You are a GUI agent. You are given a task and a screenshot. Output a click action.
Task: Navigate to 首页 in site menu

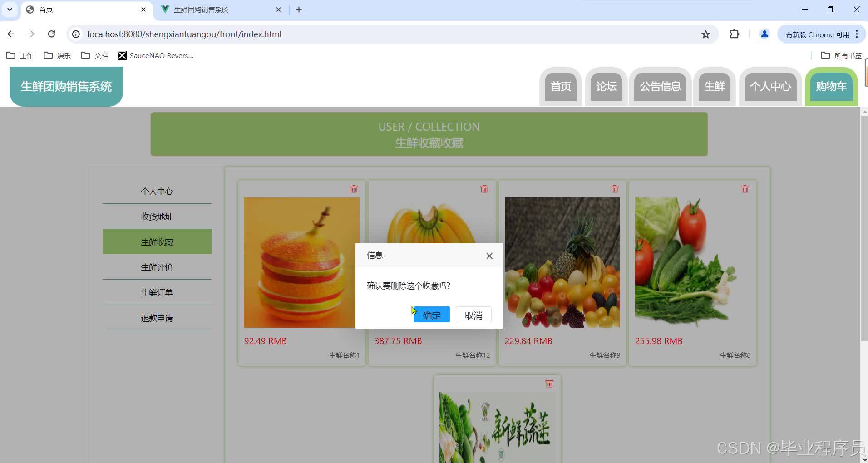point(561,86)
